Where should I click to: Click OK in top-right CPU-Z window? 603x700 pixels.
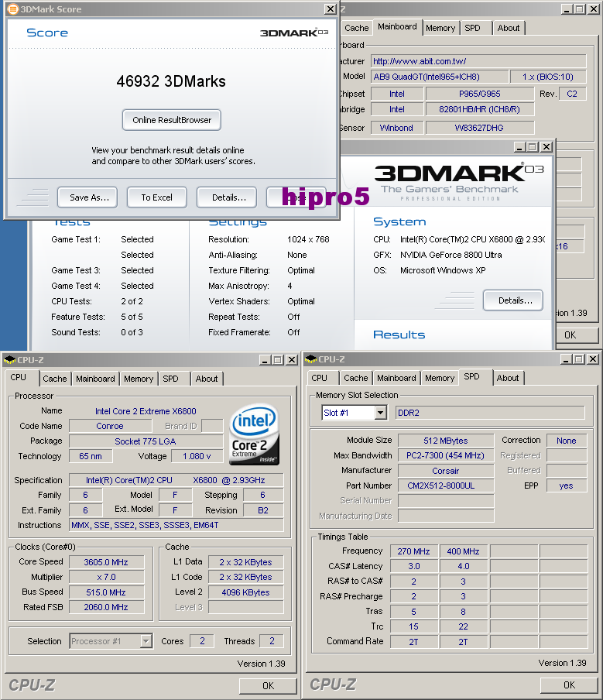click(576, 335)
